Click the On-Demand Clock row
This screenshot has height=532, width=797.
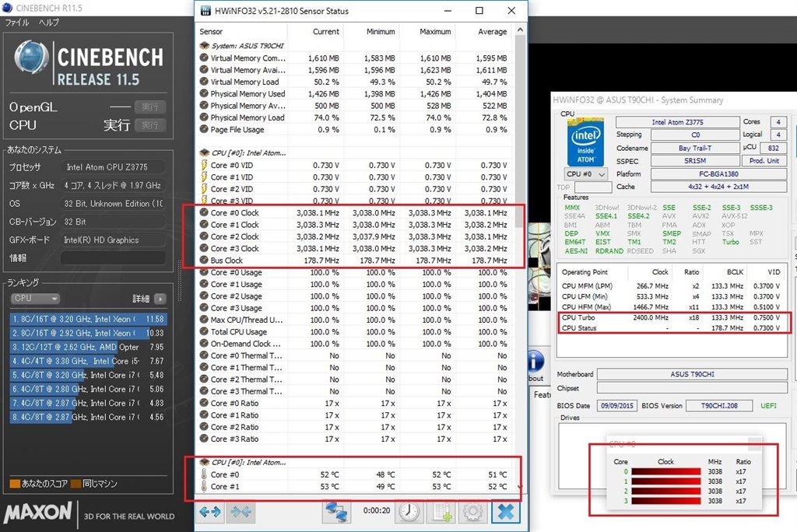coord(354,344)
